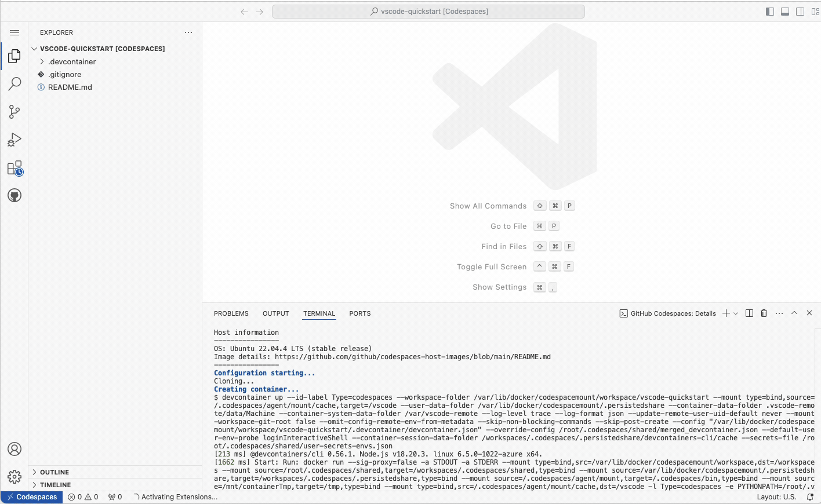Split the terminal pane

coord(749,313)
